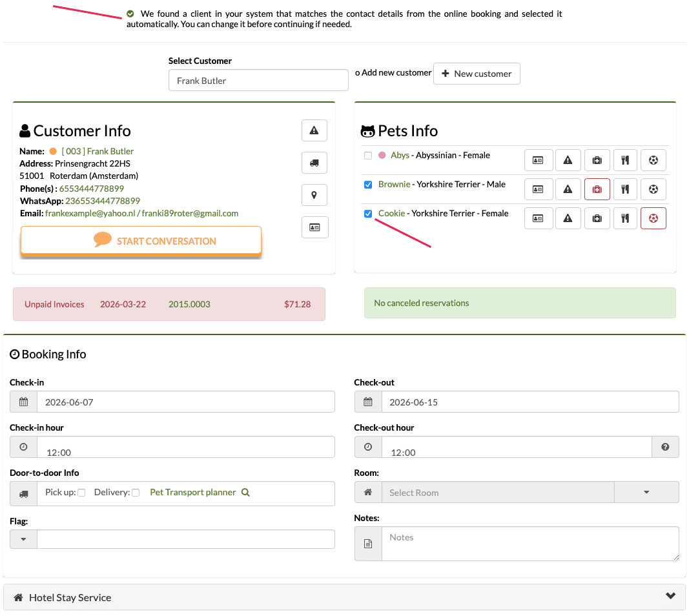This screenshot has height=616, width=689.
Task: Uncheck the Brownie pet checkbox
Action: (368, 185)
